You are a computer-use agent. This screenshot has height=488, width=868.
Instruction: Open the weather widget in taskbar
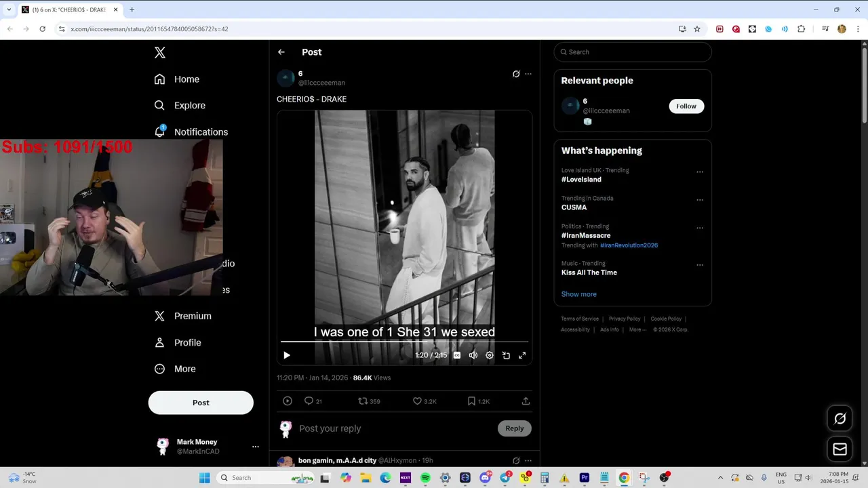[22, 478]
